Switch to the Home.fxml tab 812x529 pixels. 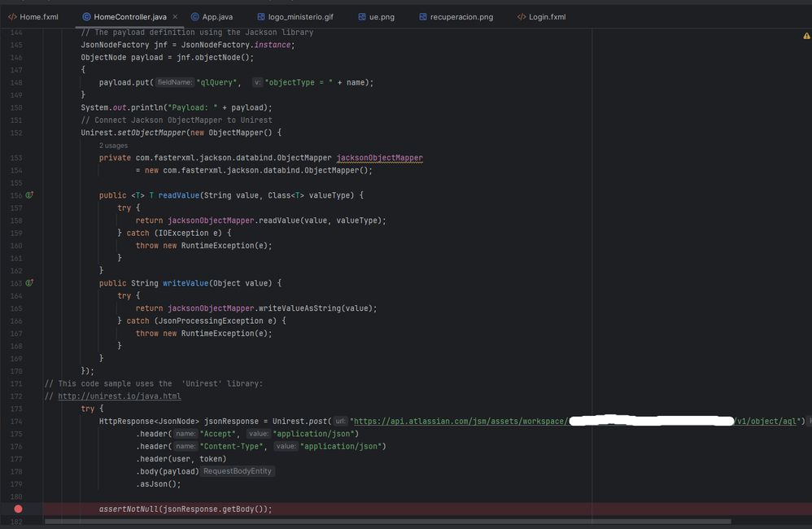coord(33,17)
